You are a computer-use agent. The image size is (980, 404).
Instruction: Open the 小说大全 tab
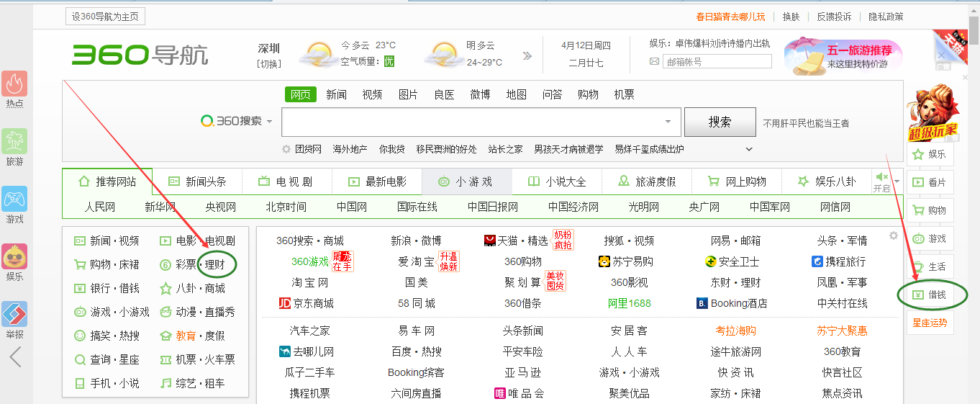click(x=557, y=181)
